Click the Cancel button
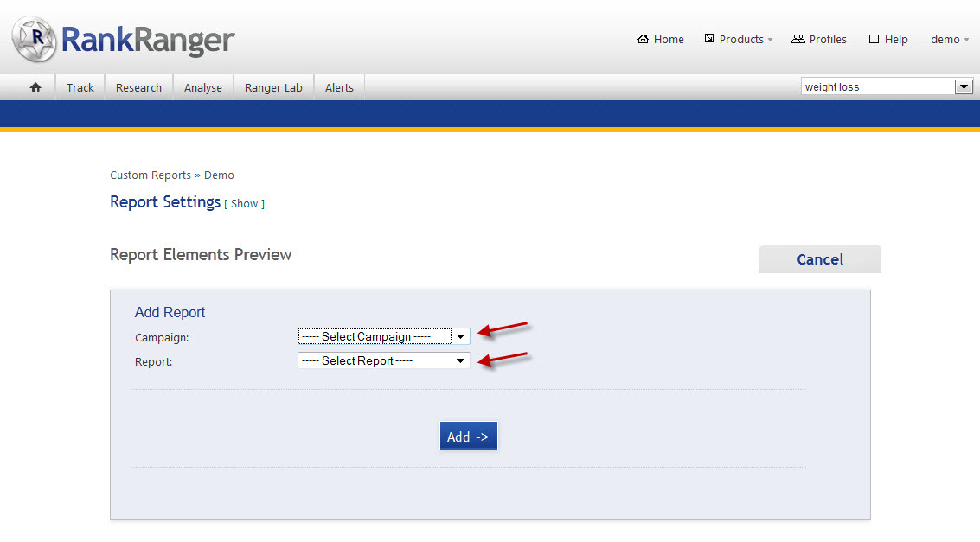 point(820,259)
